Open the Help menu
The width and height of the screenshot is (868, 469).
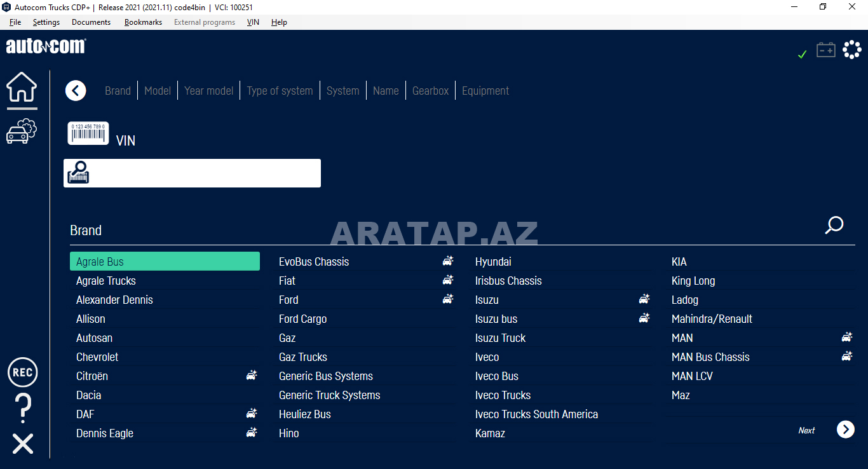pyautogui.click(x=279, y=22)
